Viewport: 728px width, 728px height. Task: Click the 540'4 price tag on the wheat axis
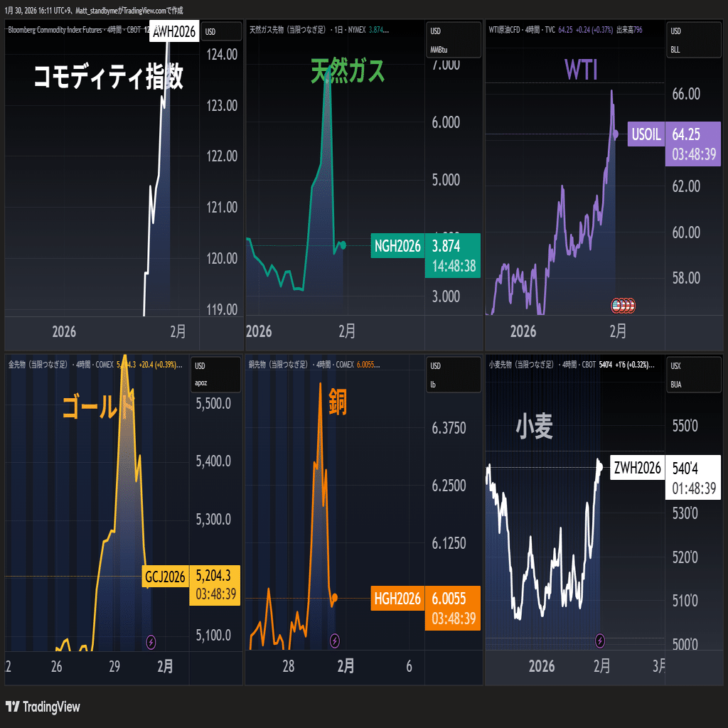point(692,477)
